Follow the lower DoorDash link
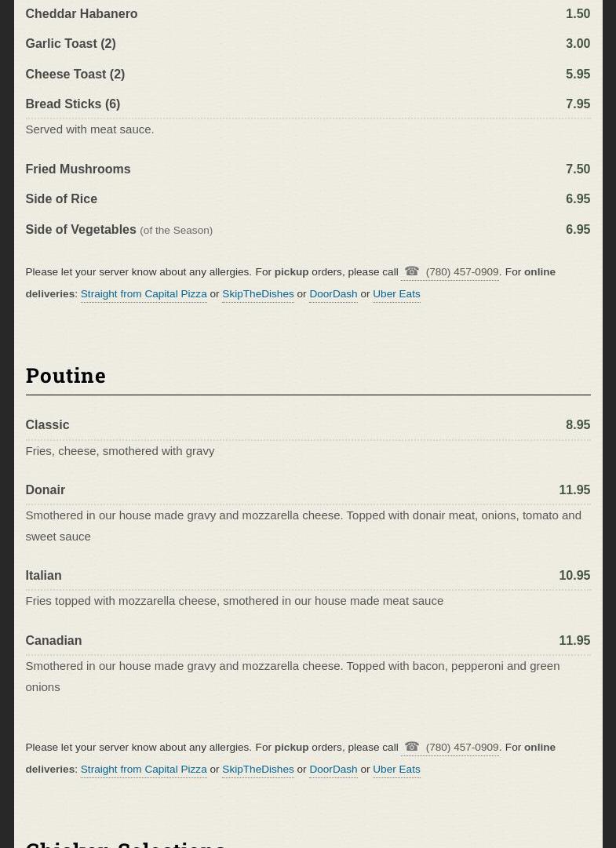 (x=333, y=770)
